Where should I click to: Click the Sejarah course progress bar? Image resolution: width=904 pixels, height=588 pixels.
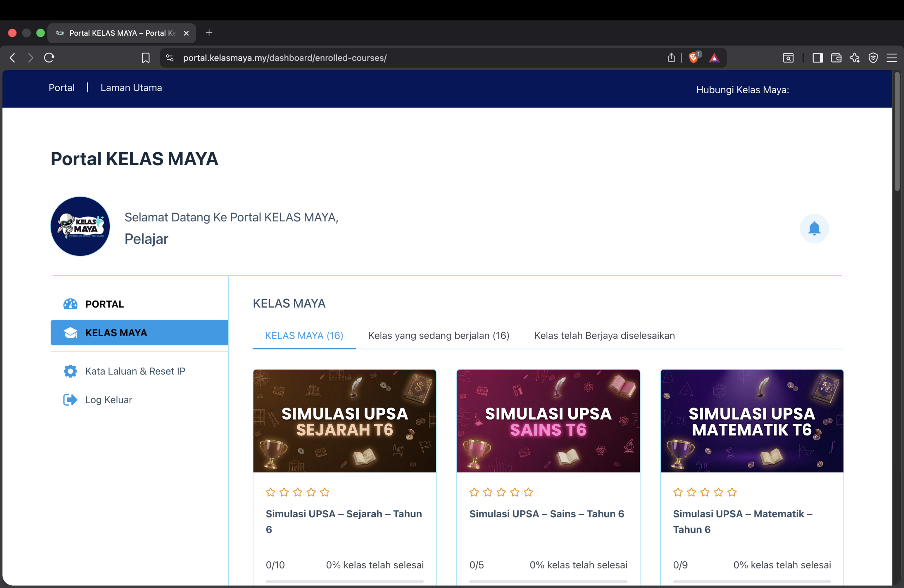345,581
